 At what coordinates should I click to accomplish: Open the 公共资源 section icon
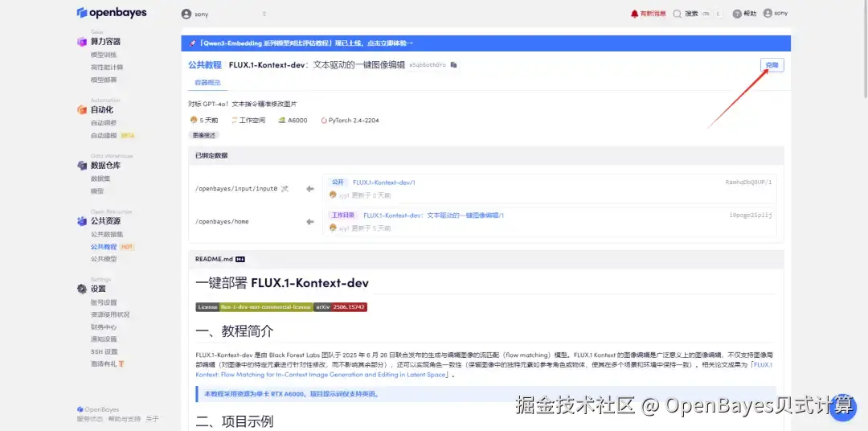click(82, 221)
